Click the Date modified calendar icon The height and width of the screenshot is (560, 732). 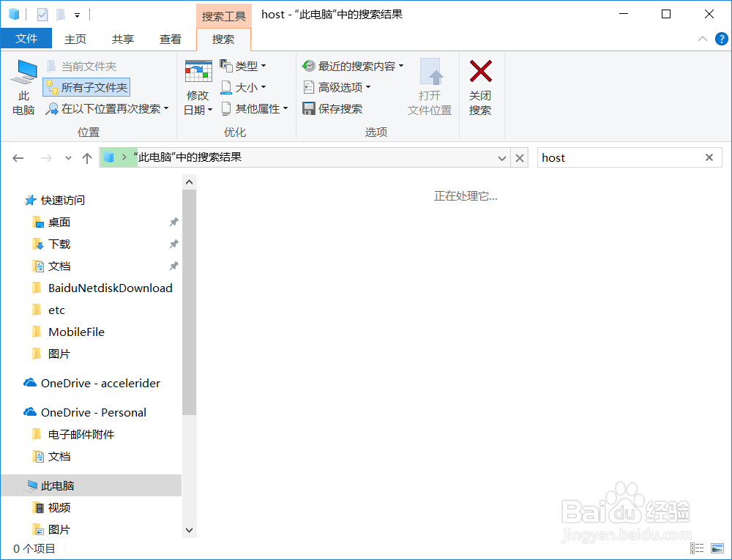pyautogui.click(x=198, y=72)
